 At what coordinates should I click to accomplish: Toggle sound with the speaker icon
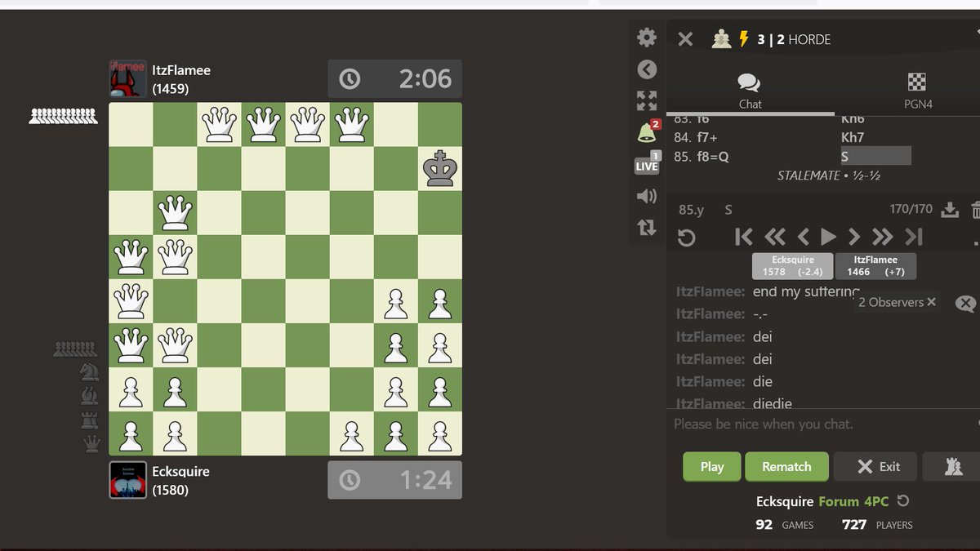coord(647,196)
